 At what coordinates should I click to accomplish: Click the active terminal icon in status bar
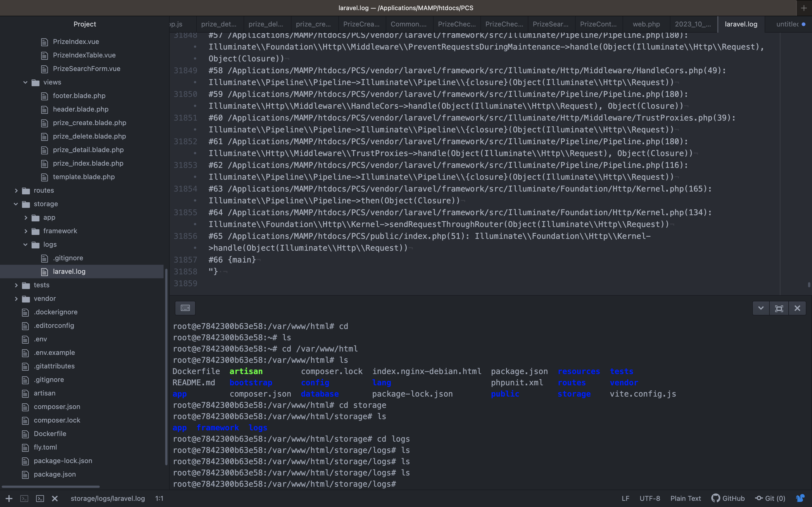pyautogui.click(x=40, y=499)
